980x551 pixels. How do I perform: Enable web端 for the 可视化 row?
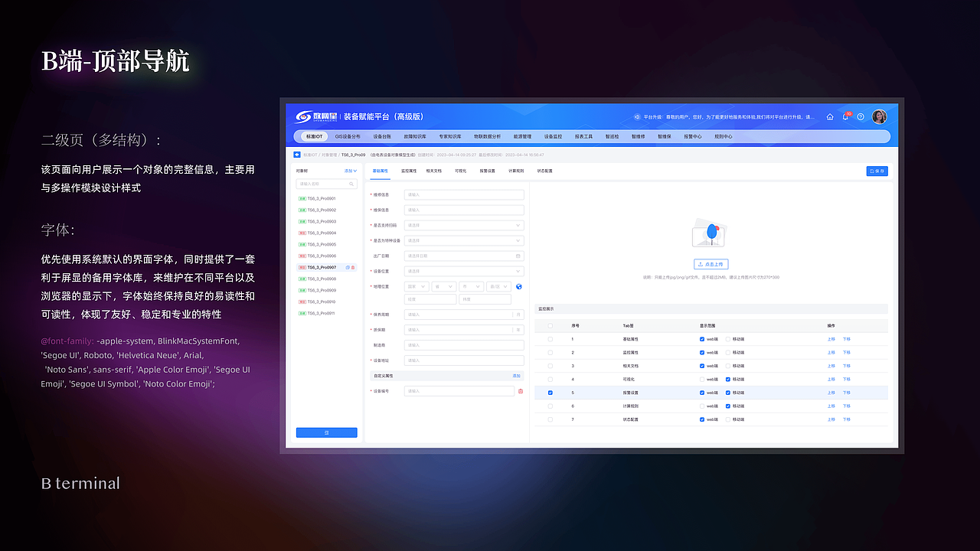[x=702, y=378]
